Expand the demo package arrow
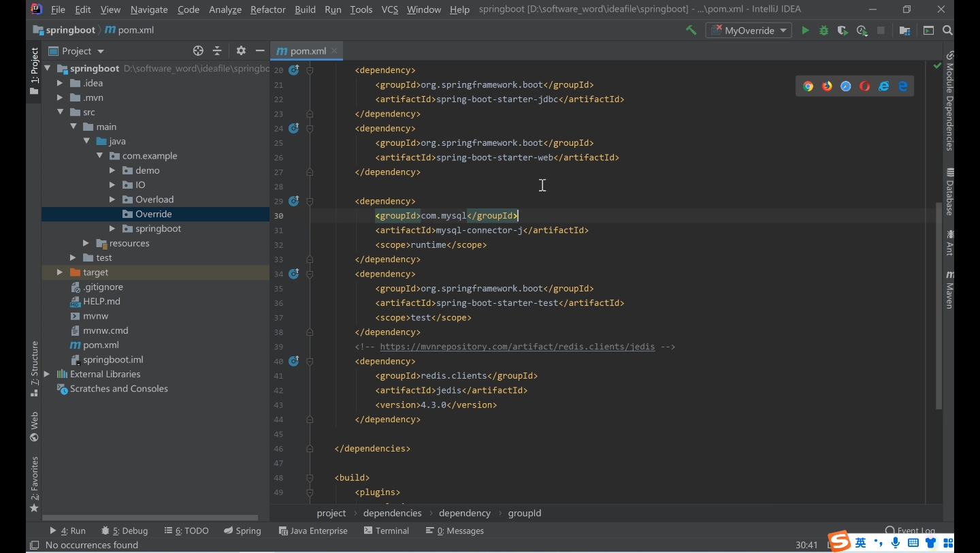 tap(112, 170)
